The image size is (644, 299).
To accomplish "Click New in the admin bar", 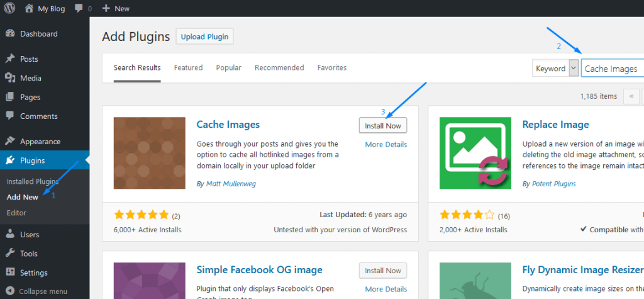I will coord(122,9).
